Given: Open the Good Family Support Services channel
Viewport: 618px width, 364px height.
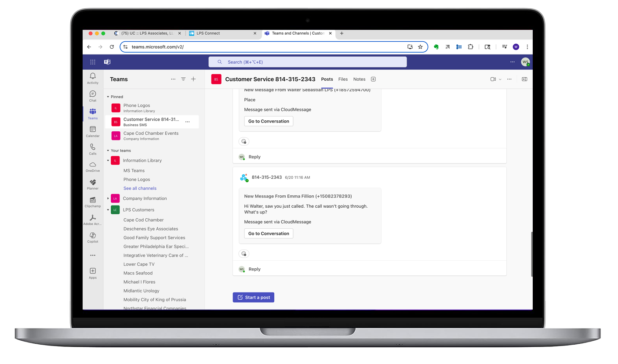Looking at the screenshot, I should pyautogui.click(x=154, y=238).
